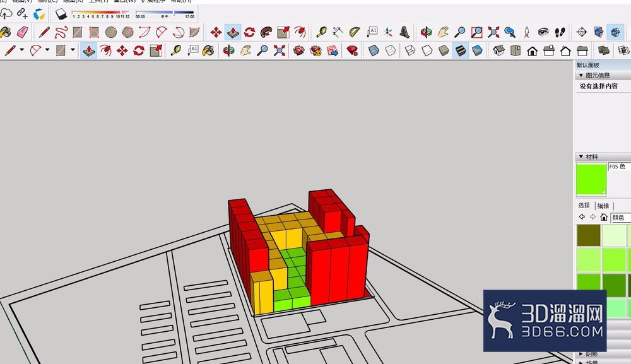Switch to the 编辑 tab
Viewport: 631px width, 364px height.
pos(603,206)
